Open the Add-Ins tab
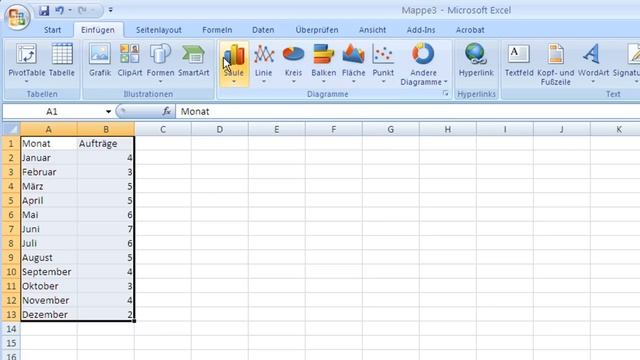The image size is (640, 360). 421,30
